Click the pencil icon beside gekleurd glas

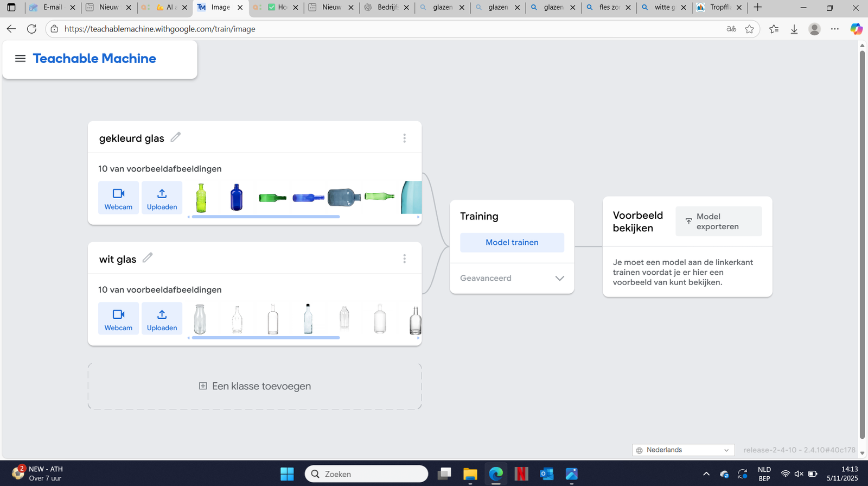pos(175,137)
